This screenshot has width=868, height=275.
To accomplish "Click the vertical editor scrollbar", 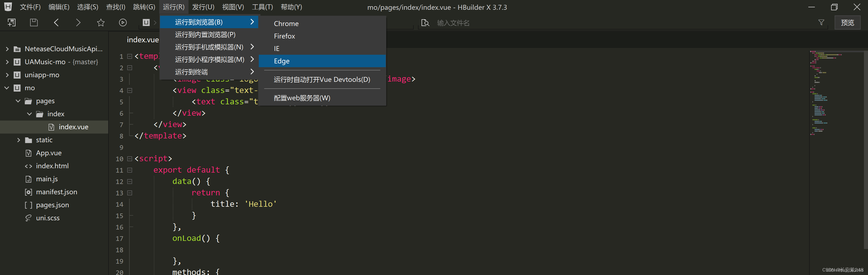I will pyautogui.click(x=866, y=150).
